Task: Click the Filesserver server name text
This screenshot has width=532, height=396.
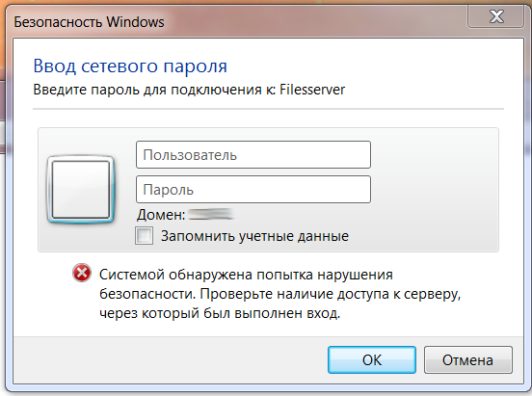Action: (x=312, y=90)
